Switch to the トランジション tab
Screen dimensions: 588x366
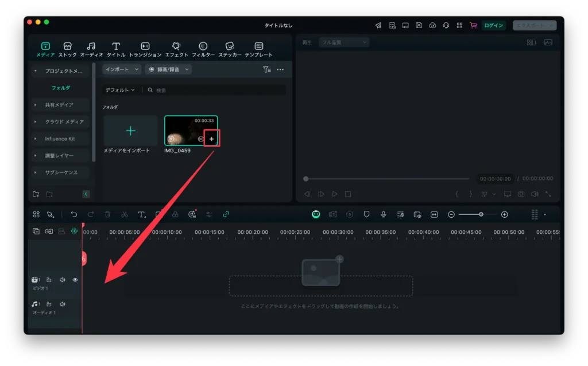pyautogui.click(x=145, y=49)
